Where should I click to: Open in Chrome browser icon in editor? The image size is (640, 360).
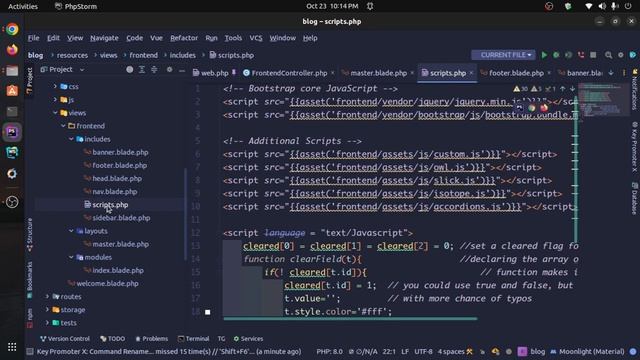(531, 108)
